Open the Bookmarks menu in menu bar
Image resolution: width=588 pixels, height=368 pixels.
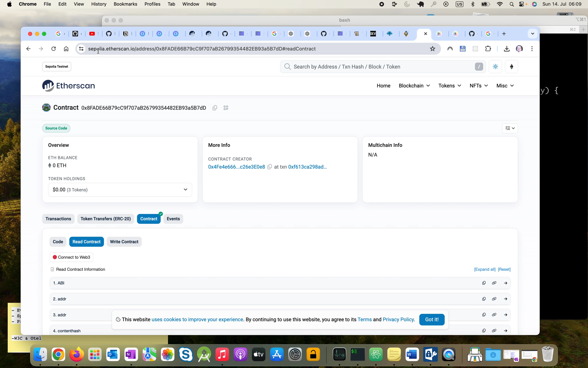tap(125, 4)
